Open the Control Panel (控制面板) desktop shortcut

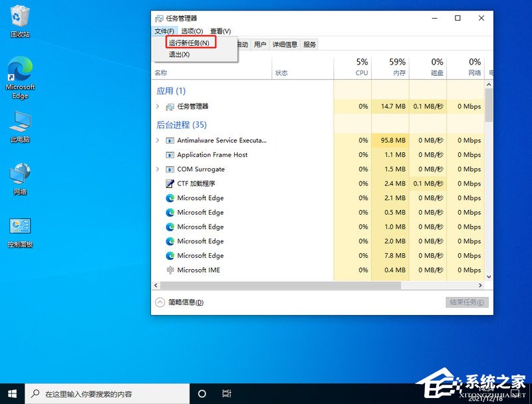coord(19,226)
